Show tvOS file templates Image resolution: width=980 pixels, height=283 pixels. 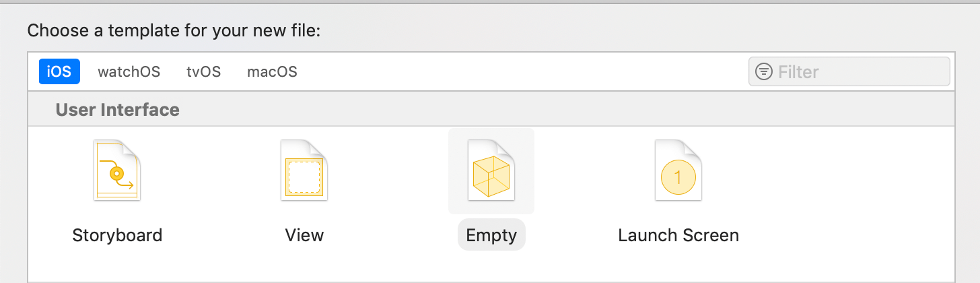(203, 71)
